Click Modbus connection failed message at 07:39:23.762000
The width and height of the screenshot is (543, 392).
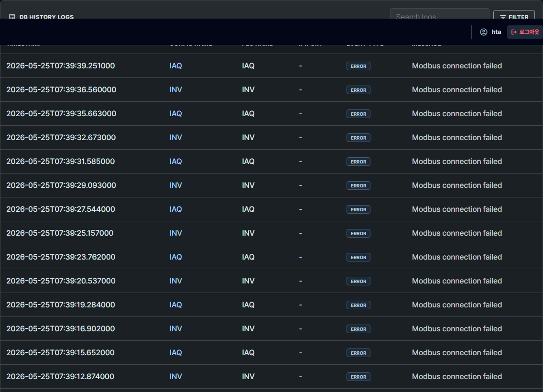pos(457,257)
